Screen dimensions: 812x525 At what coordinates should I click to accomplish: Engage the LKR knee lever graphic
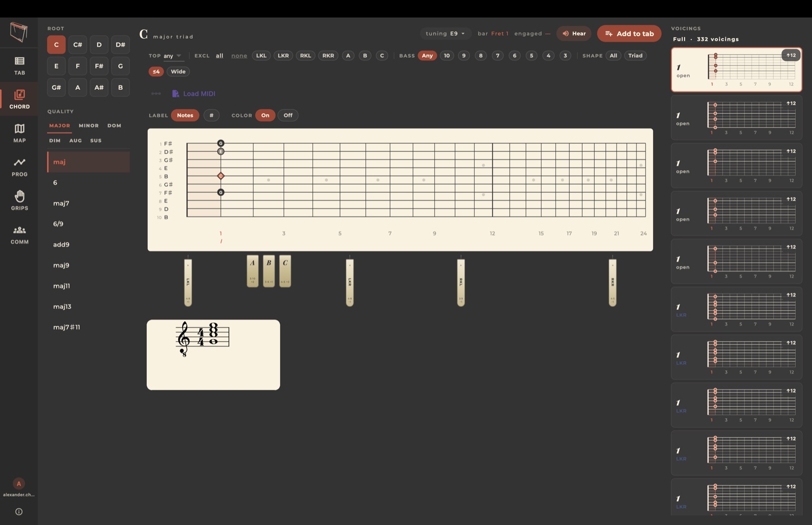pyautogui.click(x=350, y=282)
